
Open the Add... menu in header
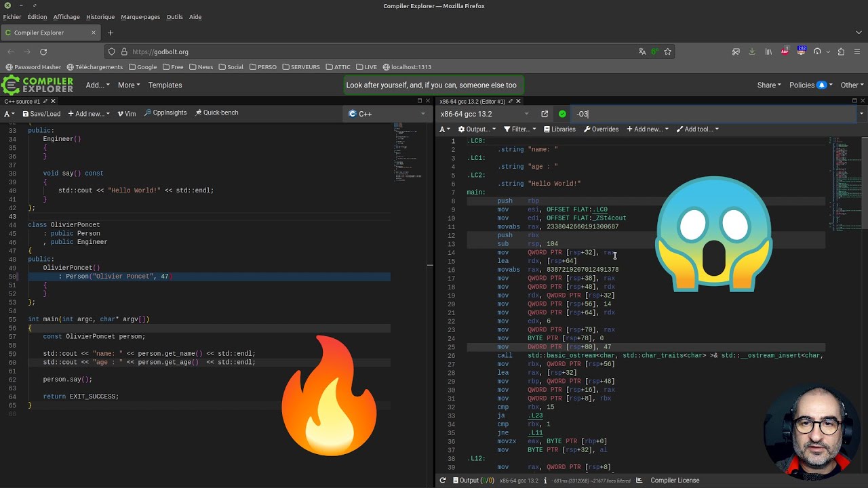coord(98,85)
